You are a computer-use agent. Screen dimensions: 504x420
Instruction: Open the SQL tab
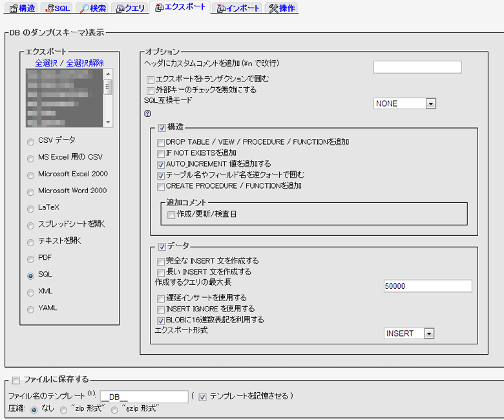click(x=58, y=8)
